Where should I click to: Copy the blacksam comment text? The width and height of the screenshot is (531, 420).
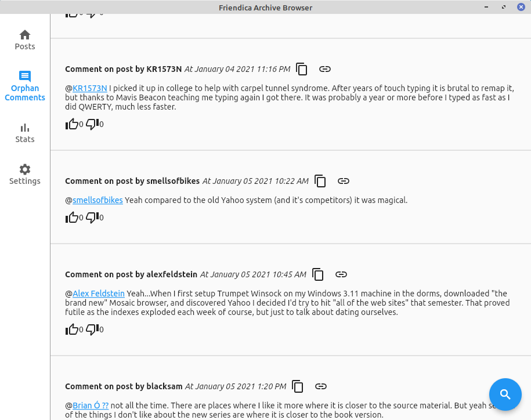[298, 386]
